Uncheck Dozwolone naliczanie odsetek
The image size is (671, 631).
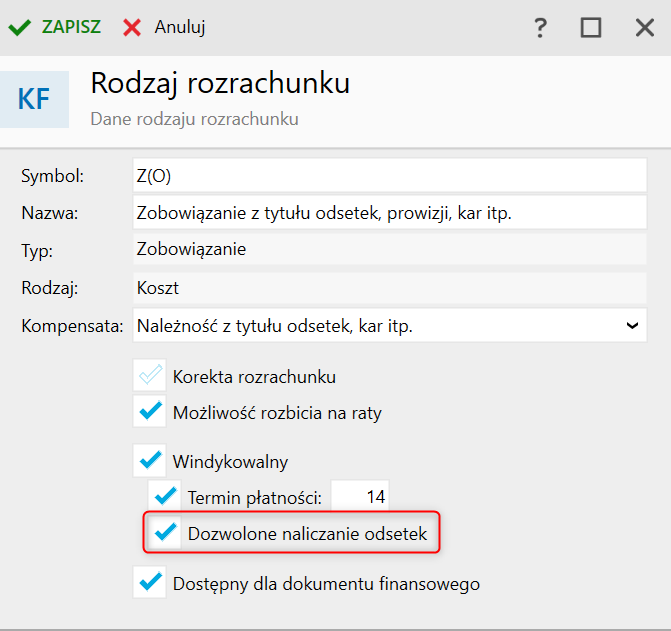[164, 533]
